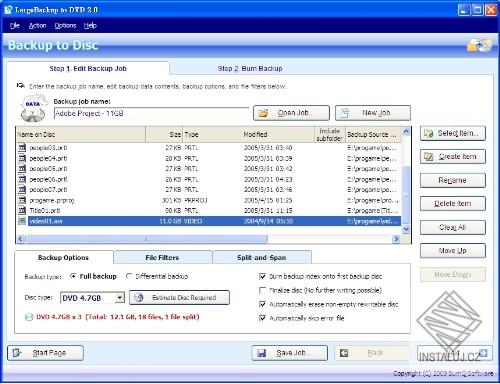Image resolution: width=500 pixels, height=384 pixels.
Task: Click the file icon of people05.prtl
Action: point(22,169)
